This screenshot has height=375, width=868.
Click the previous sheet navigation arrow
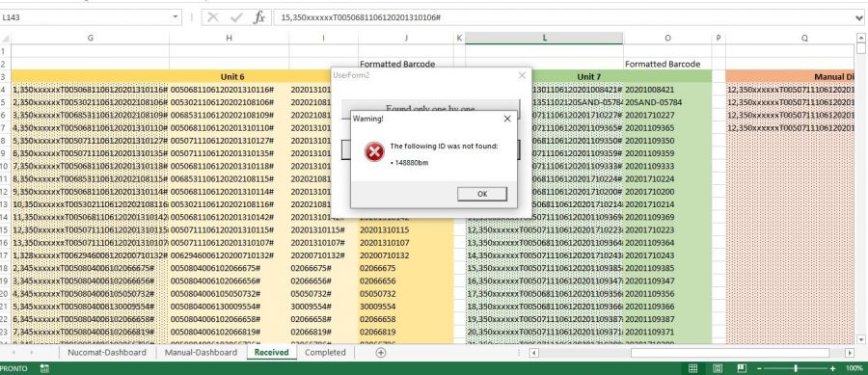14,352
